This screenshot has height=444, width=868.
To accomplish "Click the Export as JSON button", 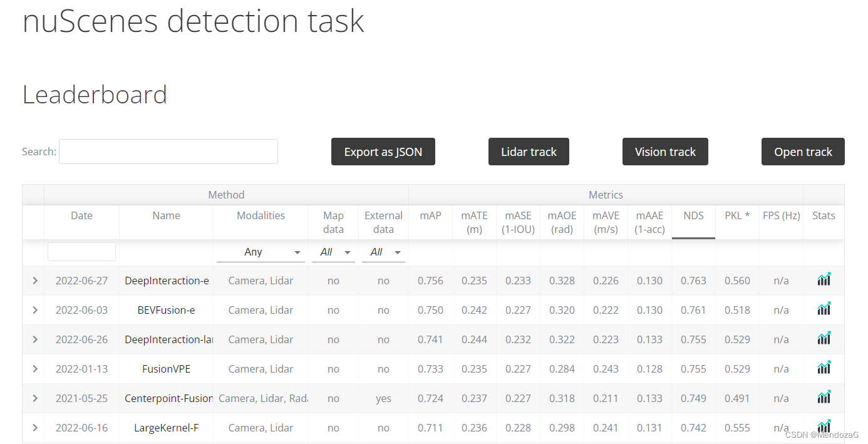I will point(383,152).
